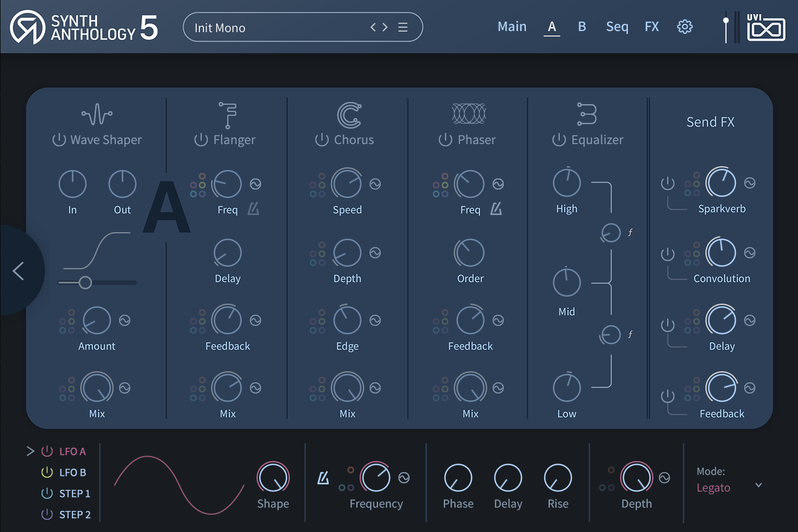Click the Phaser Order knob

(470, 253)
